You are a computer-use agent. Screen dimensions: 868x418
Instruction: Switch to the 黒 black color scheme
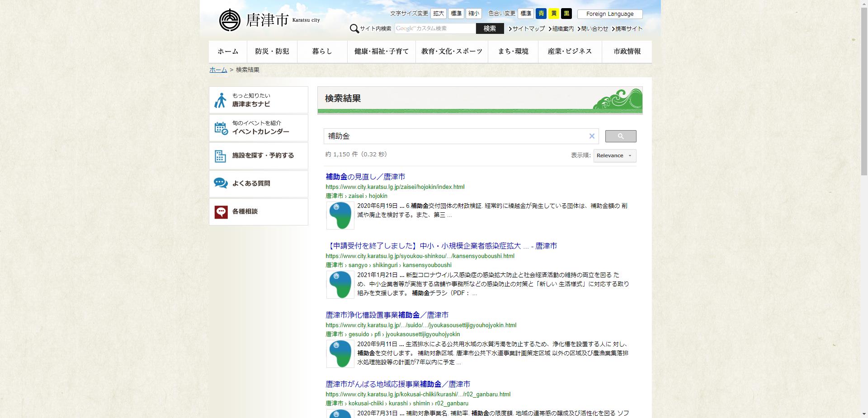tap(566, 14)
